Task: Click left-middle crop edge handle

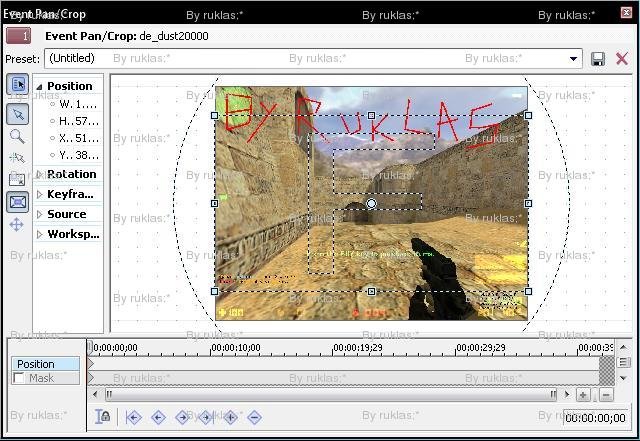Action: pyautogui.click(x=215, y=203)
